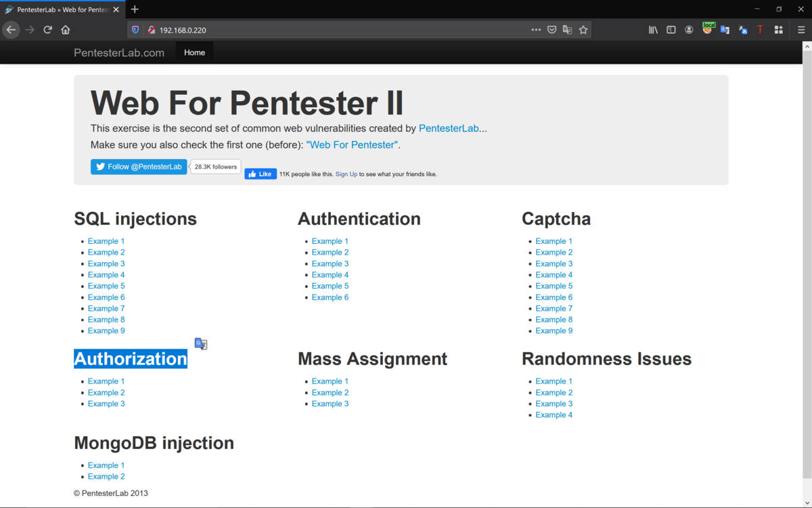
Task: Click floating translate icon near Authorization
Action: pos(201,344)
